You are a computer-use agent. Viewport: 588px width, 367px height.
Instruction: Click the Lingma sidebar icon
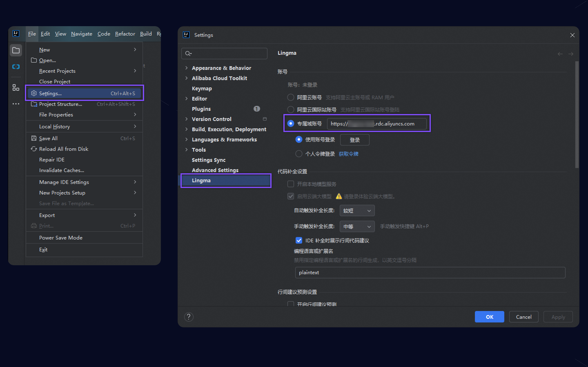[16, 66]
